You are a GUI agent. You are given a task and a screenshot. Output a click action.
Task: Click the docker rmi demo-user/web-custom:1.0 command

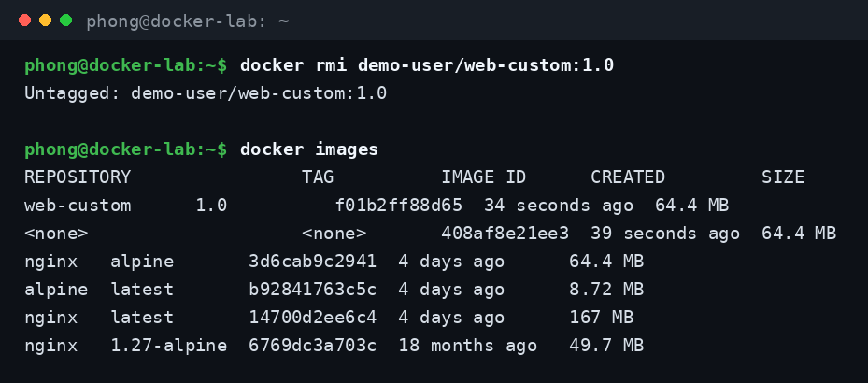[427, 65]
